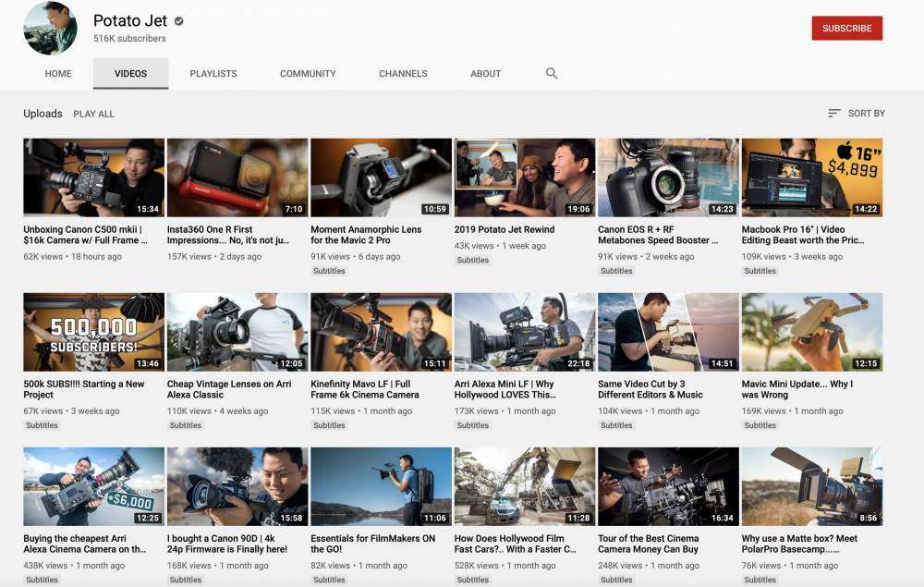Open the Arri Alexa Mini LF thumbnail

coord(524,332)
